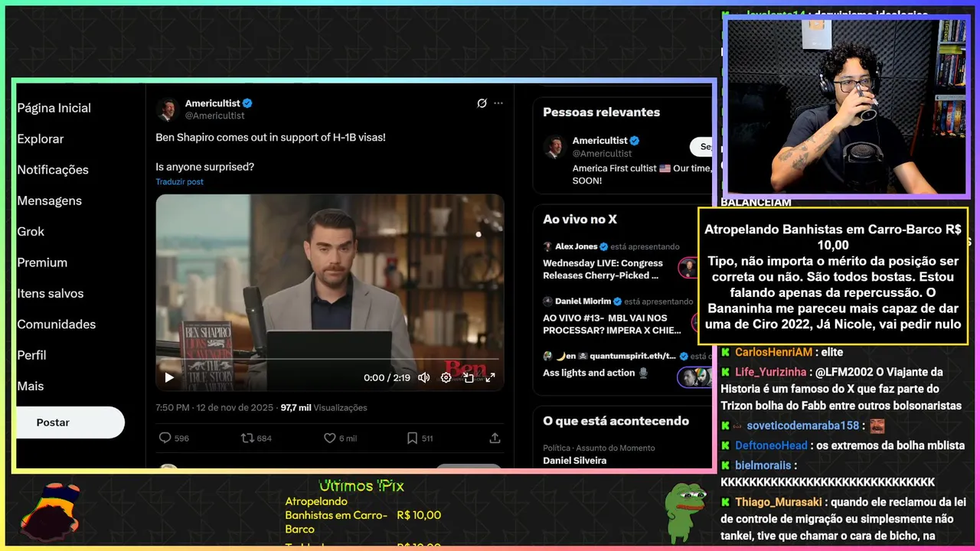Viewport: 980px width, 551px height.
Task: Share the post via upload icon
Action: tap(495, 438)
